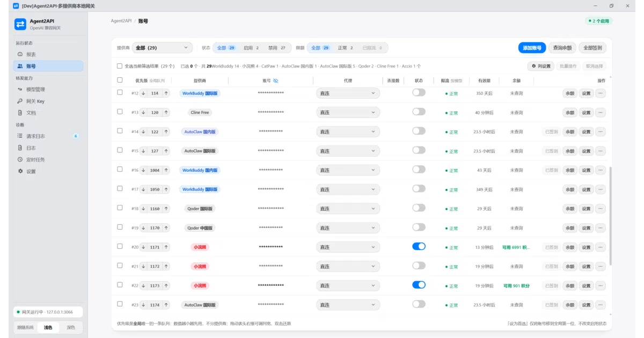This screenshot has width=644, height=338.
Task: Open 网关 Key page in sidebar
Action: (x=48, y=101)
